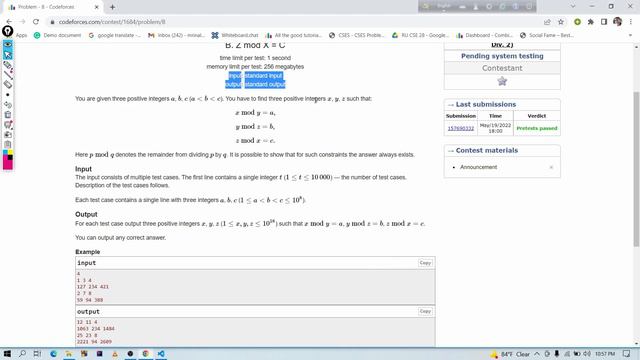The height and width of the screenshot is (360, 640).
Task: Toggle the eye visibility tool in annotation toolbar
Action: click(8, 44)
